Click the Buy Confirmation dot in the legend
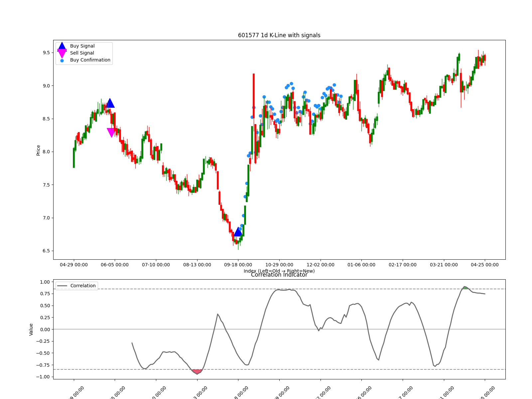Screen dimensions: 532x399 62,61
